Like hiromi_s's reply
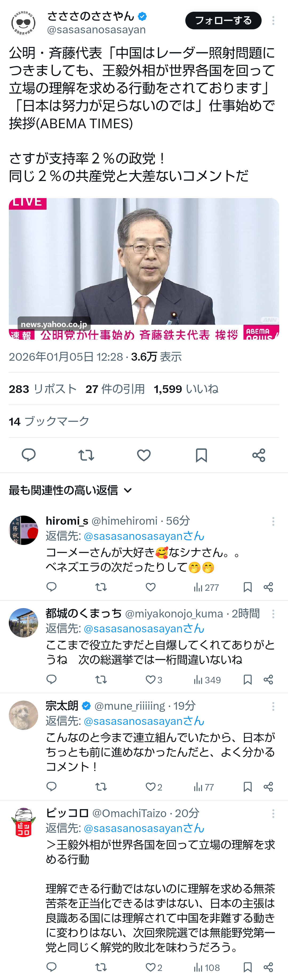 [x=151, y=587]
